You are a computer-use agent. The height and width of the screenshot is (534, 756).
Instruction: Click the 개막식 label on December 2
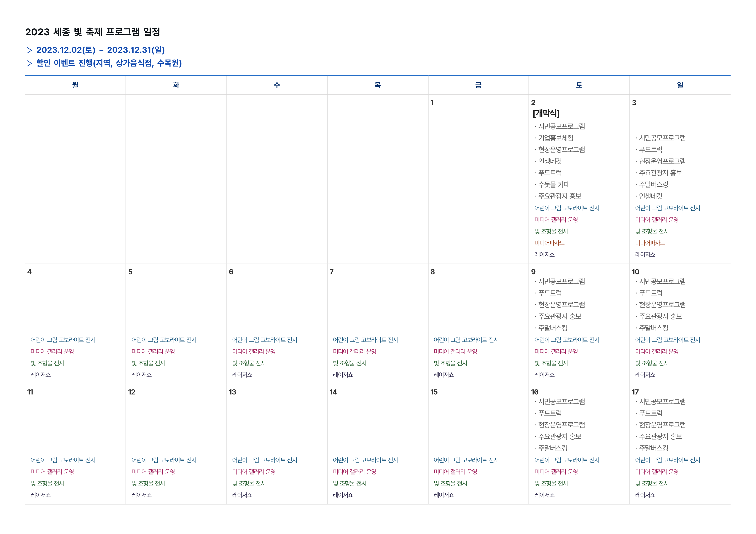tap(546, 114)
